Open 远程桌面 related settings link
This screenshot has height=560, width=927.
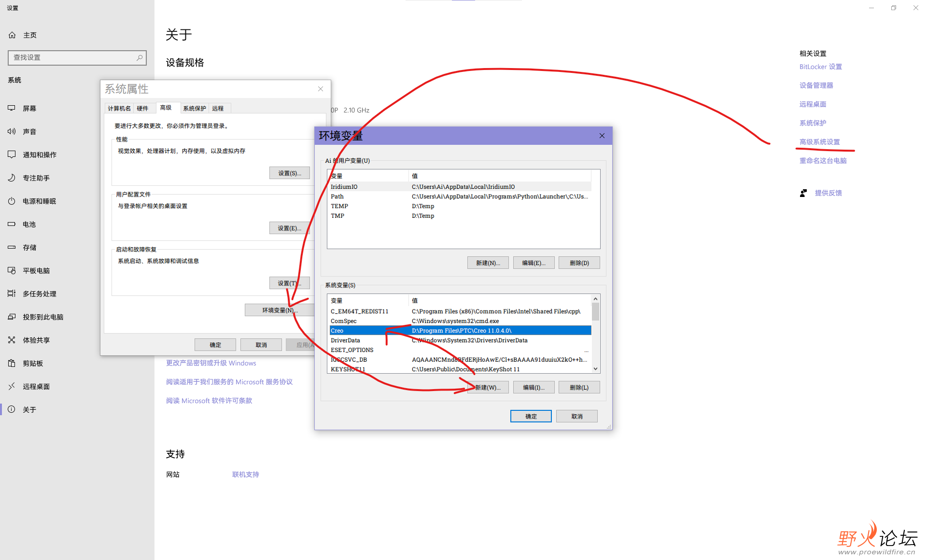coord(813,104)
